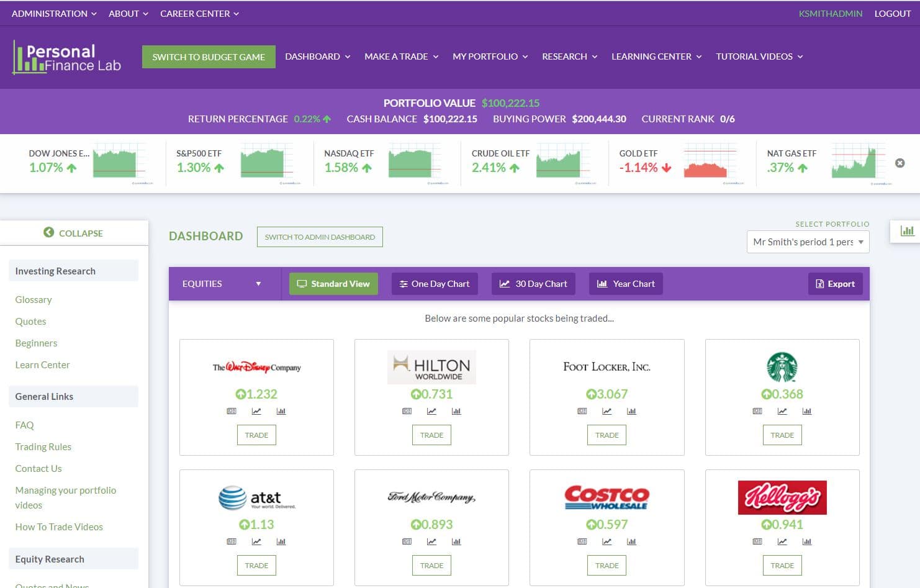This screenshot has width=920, height=588.
Task: Open line chart icon on Ford card
Action: click(x=431, y=541)
